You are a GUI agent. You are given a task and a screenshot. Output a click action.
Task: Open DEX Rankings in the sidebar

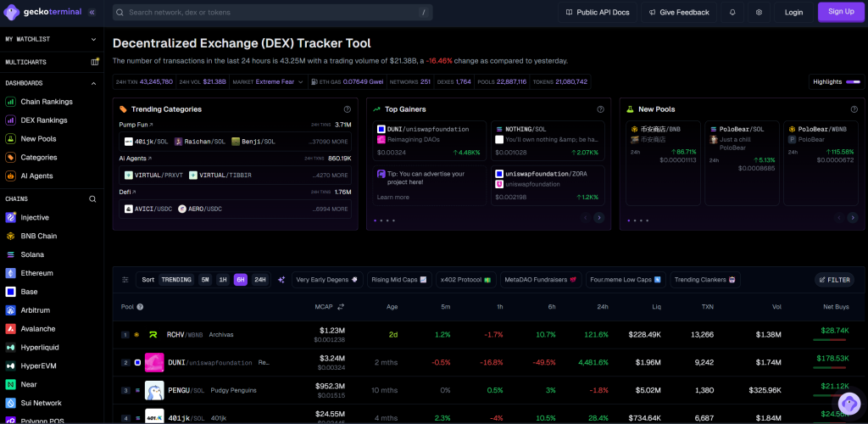pyautogui.click(x=43, y=120)
